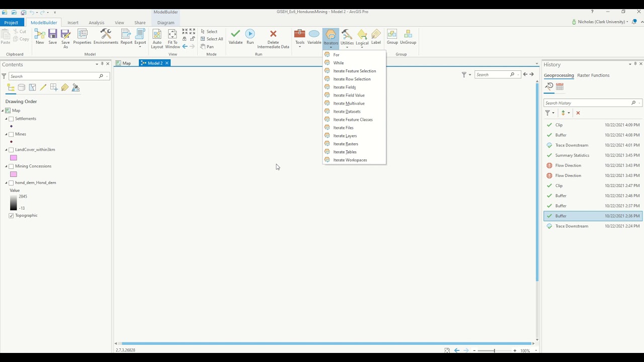Viewport: 644px width, 362px height.
Task: Close the Model 2 tab
Action: (167, 63)
